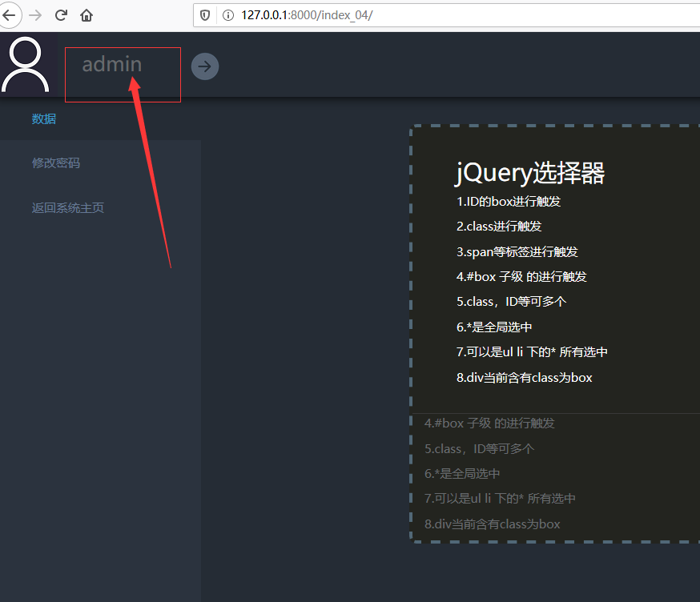Viewport: 700px width, 602px height.
Task: Click the user avatar icon
Action: pos(26,65)
